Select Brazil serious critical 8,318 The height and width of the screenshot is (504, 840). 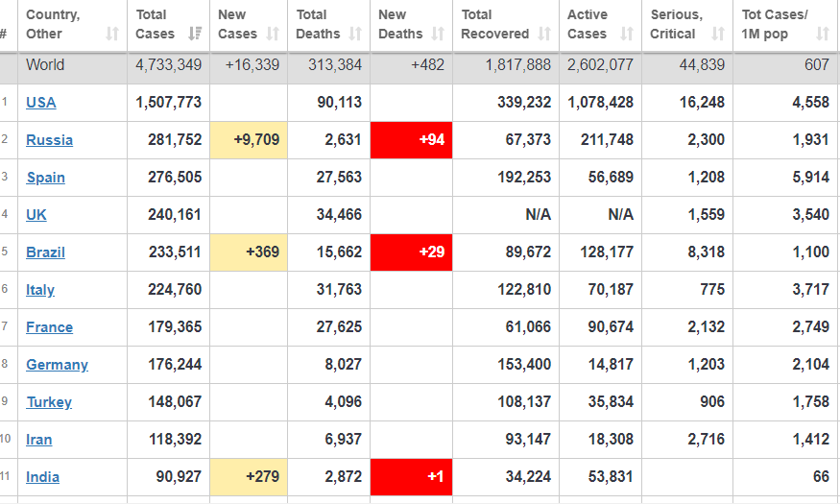pos(706,252)
